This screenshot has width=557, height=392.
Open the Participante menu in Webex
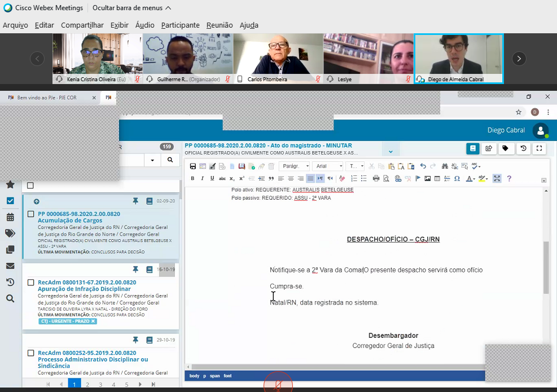pyautogui.click(x=180, y=25)
